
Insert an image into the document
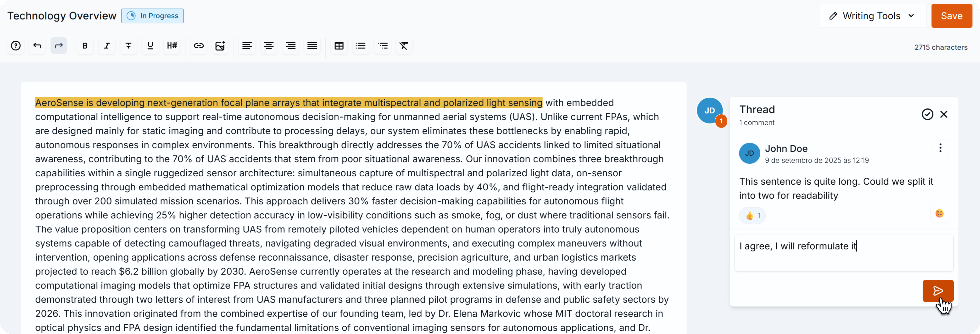pos(220,46)
